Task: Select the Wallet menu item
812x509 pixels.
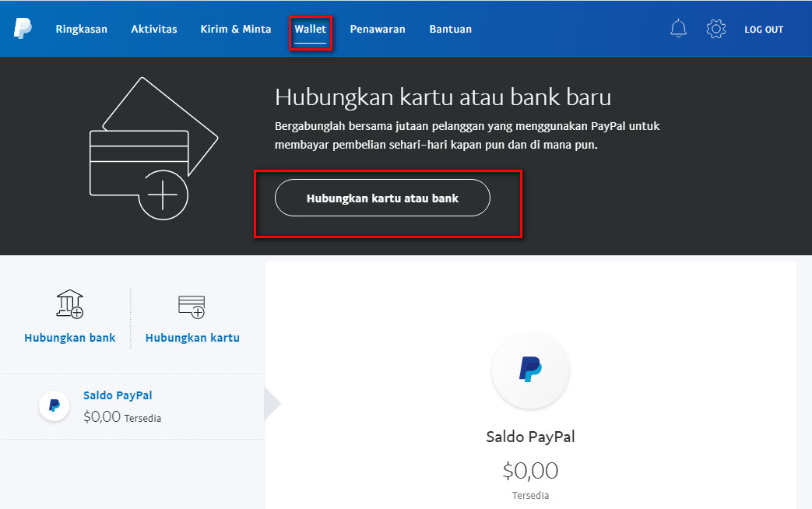Action: point(311,28)
